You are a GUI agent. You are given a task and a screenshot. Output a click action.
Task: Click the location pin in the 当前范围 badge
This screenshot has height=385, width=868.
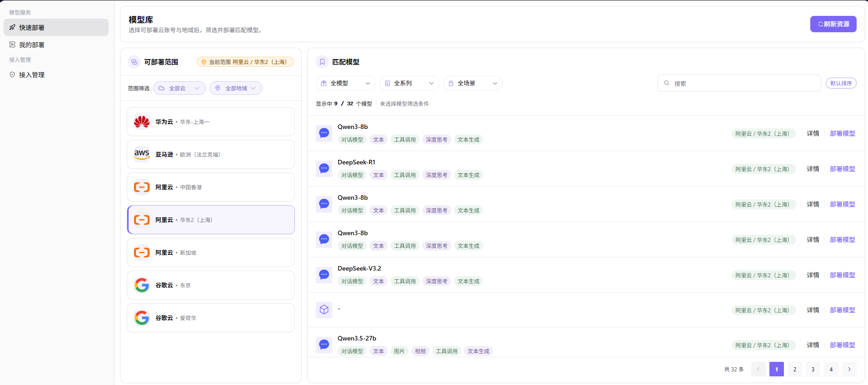tap(204, 62)
